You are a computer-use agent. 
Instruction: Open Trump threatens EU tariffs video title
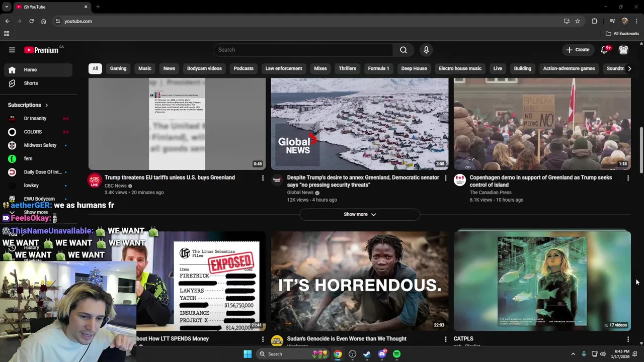coord(170,177)
